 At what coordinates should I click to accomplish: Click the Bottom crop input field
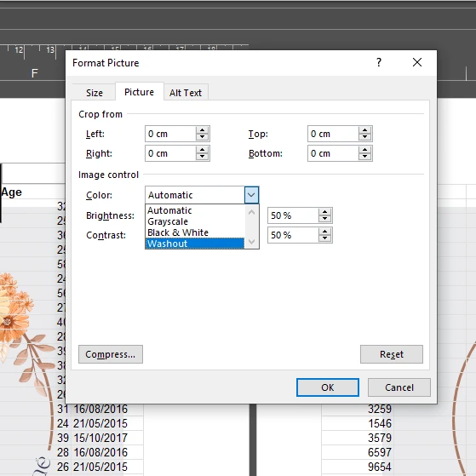333,153
